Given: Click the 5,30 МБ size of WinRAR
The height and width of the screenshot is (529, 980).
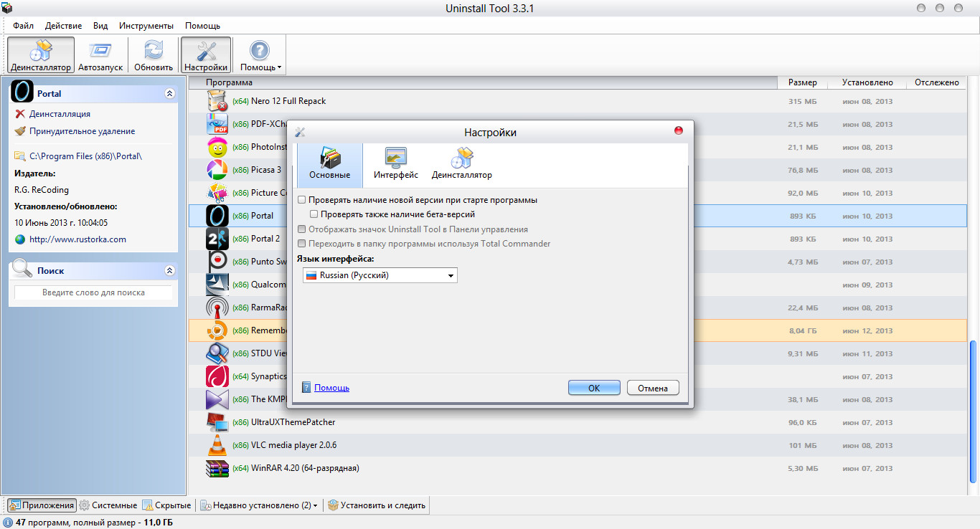Looking at the screenshot, I should tap(803, 468).
